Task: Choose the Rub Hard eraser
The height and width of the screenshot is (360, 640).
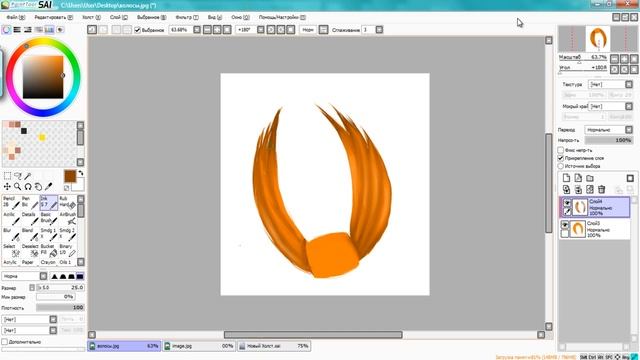Action: click(67, 202)
